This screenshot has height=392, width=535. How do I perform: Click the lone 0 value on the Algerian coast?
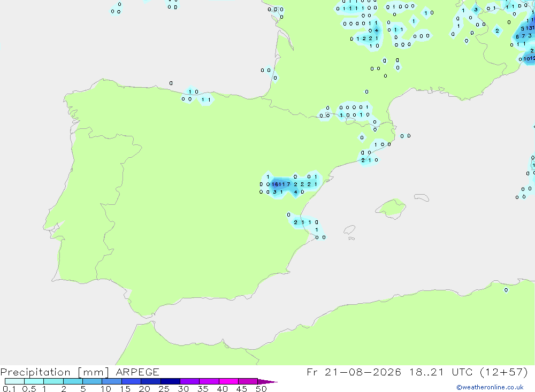506,290
